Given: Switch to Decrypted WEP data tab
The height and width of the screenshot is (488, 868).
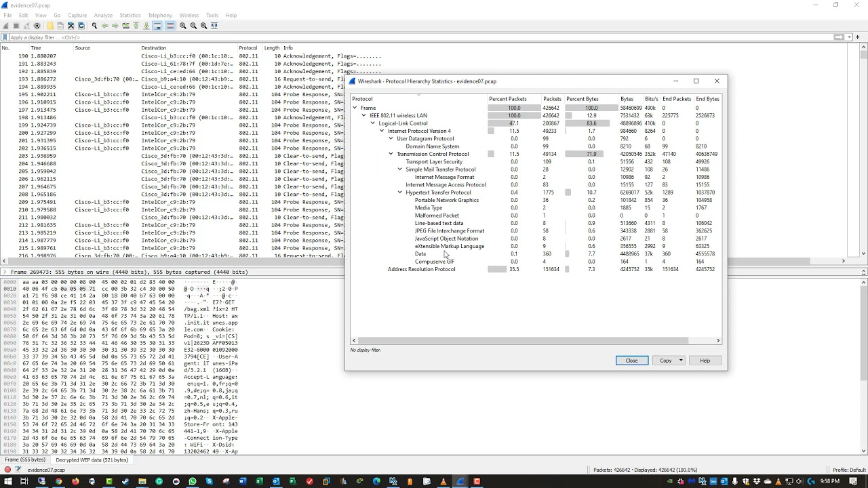Looking at the screenshot, I should (x=92, y=460).
